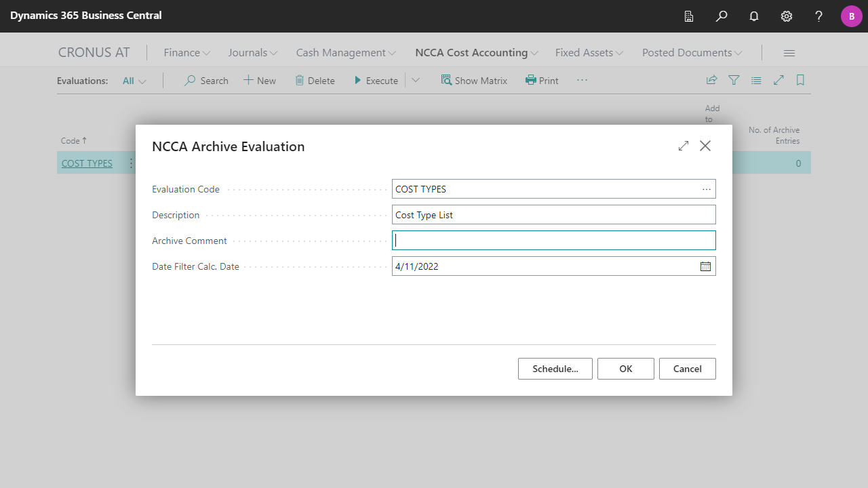Open the calendar picker for Date Filter Calc. Date
This screenshot has width=868, height=488.
coord(705,266)
